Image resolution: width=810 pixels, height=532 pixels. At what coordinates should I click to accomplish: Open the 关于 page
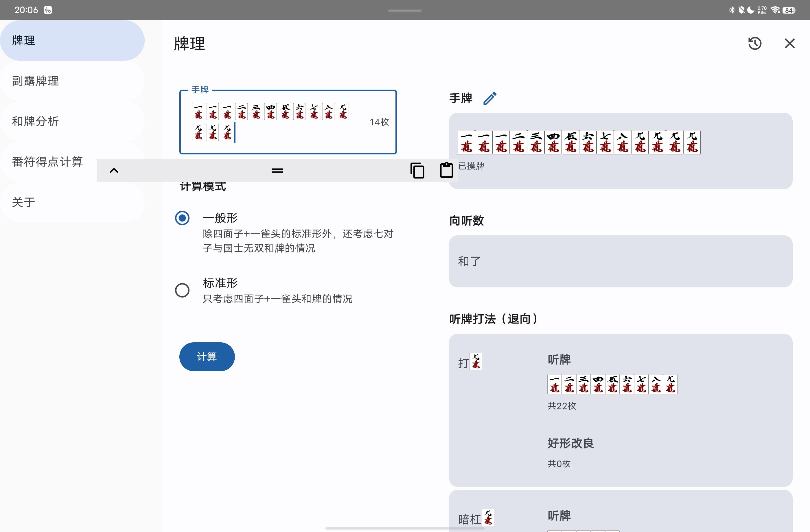(72, 202)
